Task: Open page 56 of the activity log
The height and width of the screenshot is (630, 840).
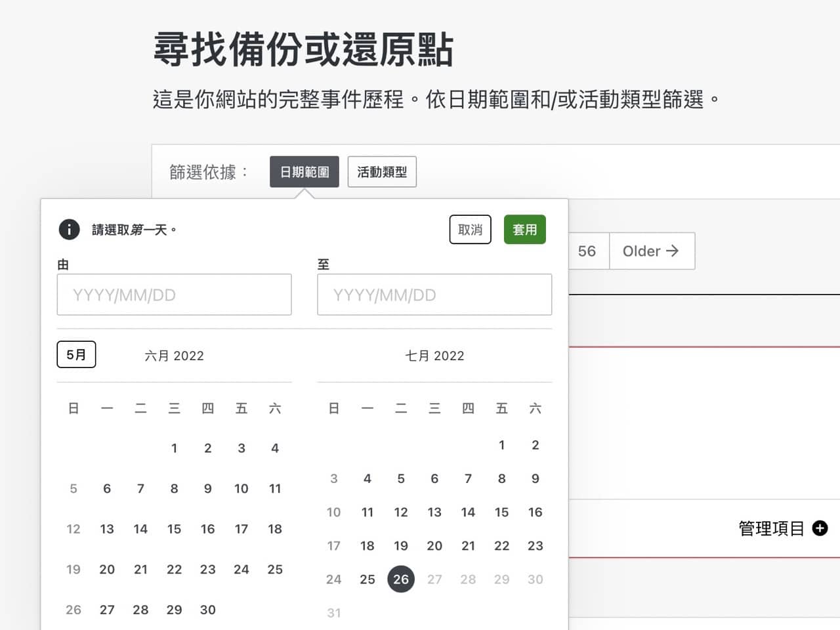Action: coord(587,251)
